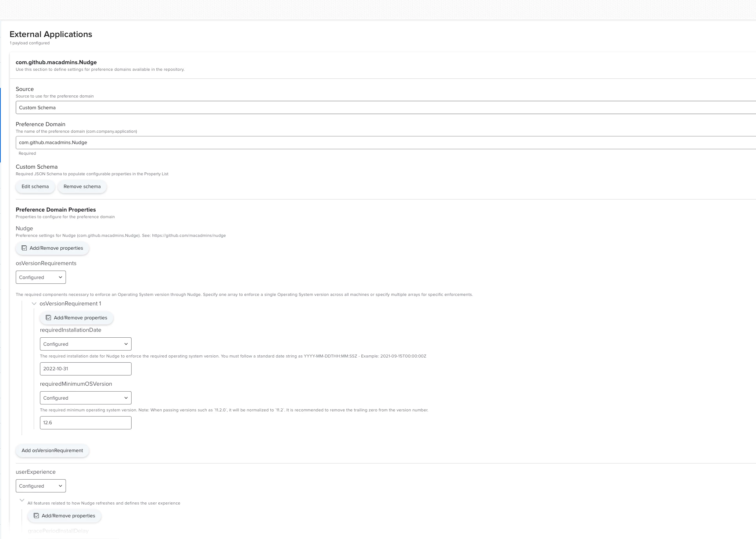Click the userExperience label

(36, 472)
